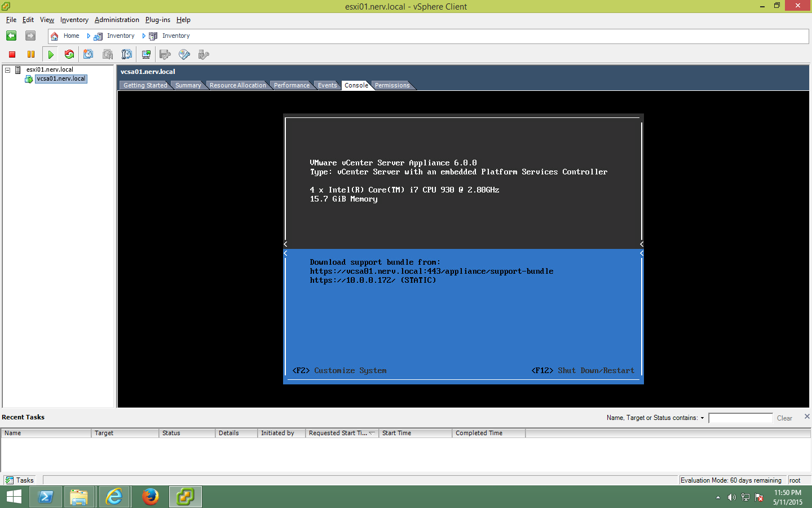Open the Tasks panel button

[x=20, y=480]
